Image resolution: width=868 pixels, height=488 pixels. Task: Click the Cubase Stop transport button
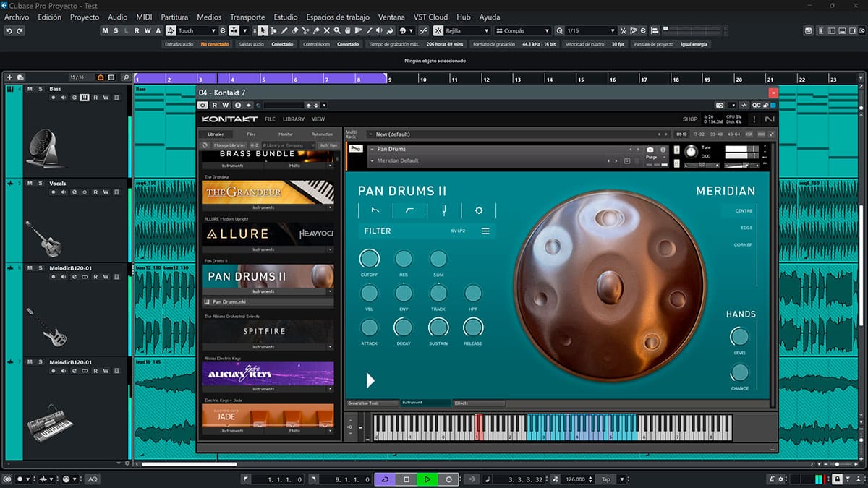pyautogui.click(x=407, y=479)
